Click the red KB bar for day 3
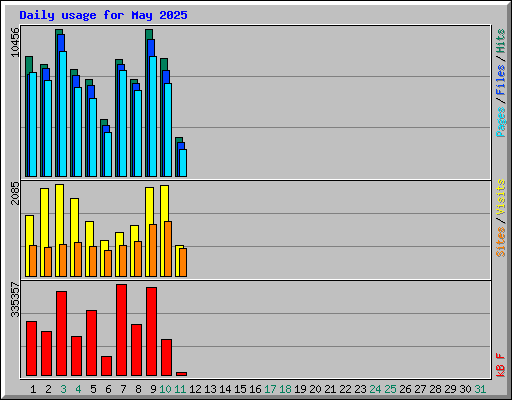Viewport: 512px width, 400px height. click(61, 333)
